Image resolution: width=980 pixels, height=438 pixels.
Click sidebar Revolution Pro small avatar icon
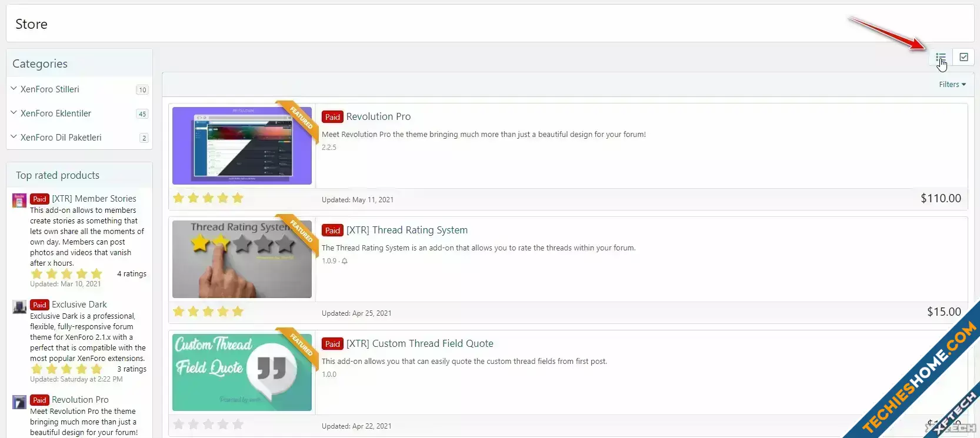click(x=19, y=402)
